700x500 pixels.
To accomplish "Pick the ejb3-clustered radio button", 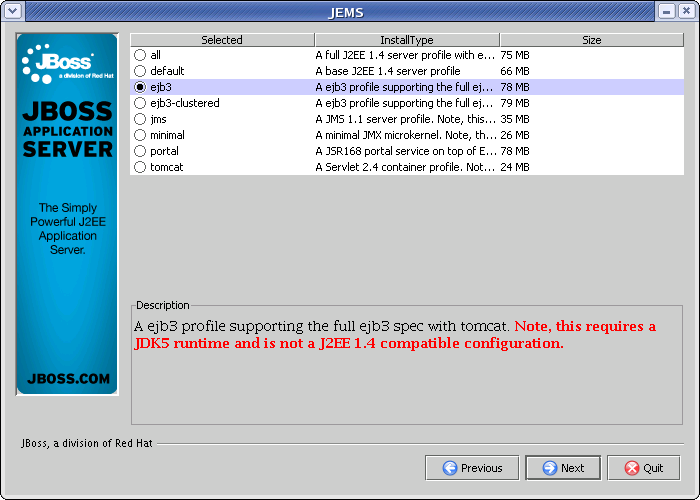I will (x=140, y=103).
